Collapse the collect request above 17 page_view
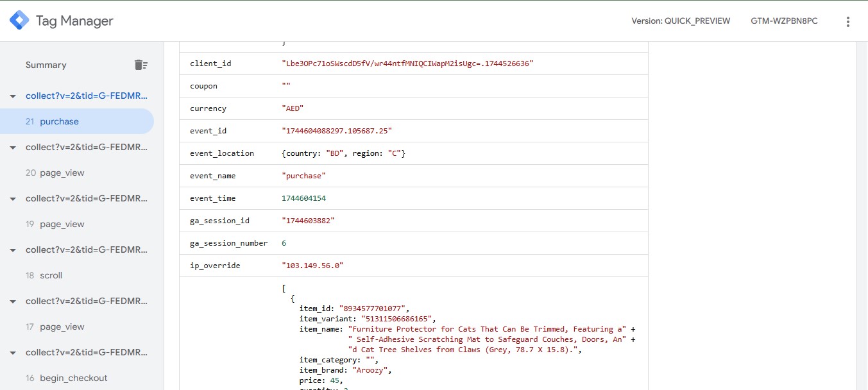868x390 pixels. coord(12,301)
